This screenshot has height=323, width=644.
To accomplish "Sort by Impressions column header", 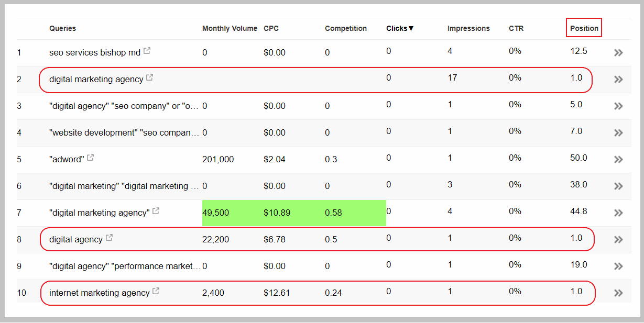I will [468, 28].
